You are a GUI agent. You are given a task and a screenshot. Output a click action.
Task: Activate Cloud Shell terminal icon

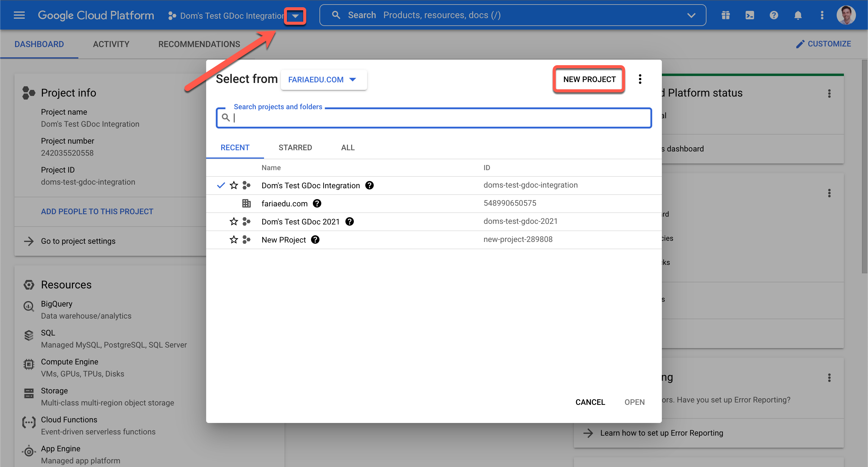(750, 15)
